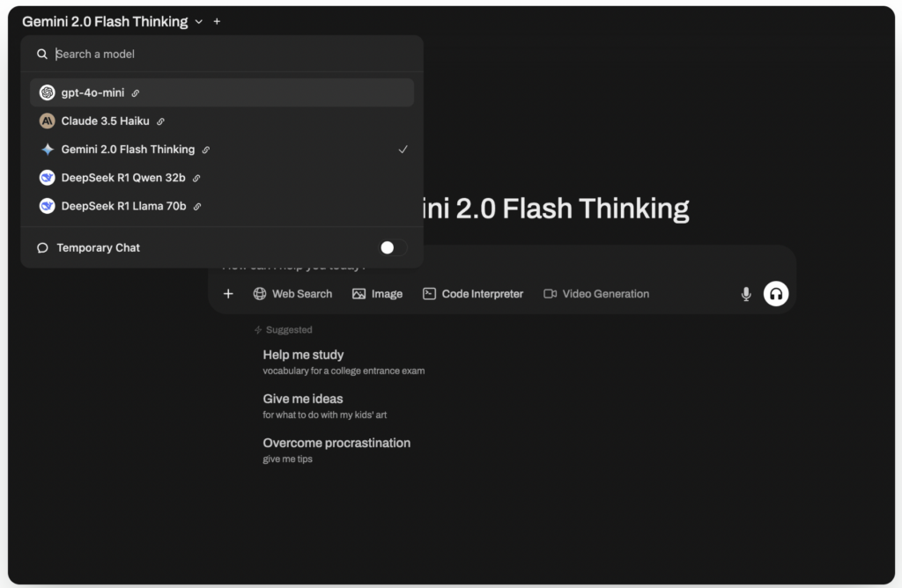Pick DeepSeek R1 Qwen 32b model
Screen dimensions: 902x588
point(123,178)
